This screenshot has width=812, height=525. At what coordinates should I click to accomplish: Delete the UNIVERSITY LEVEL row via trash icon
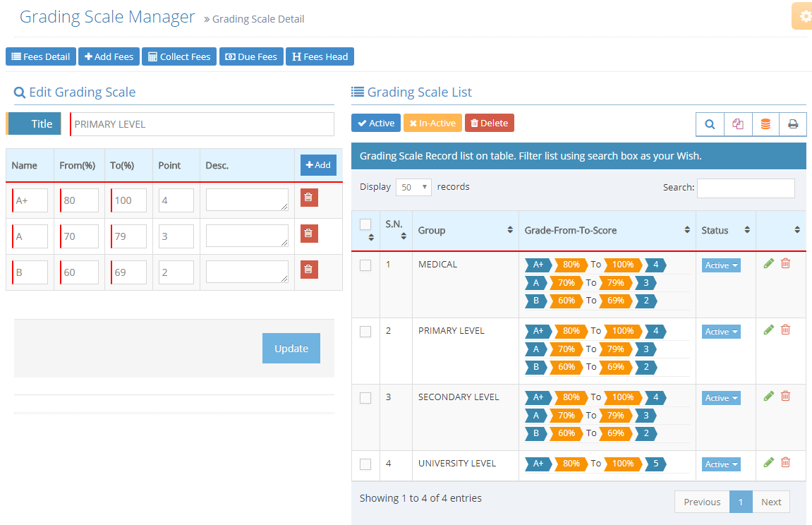click(785, 462)
